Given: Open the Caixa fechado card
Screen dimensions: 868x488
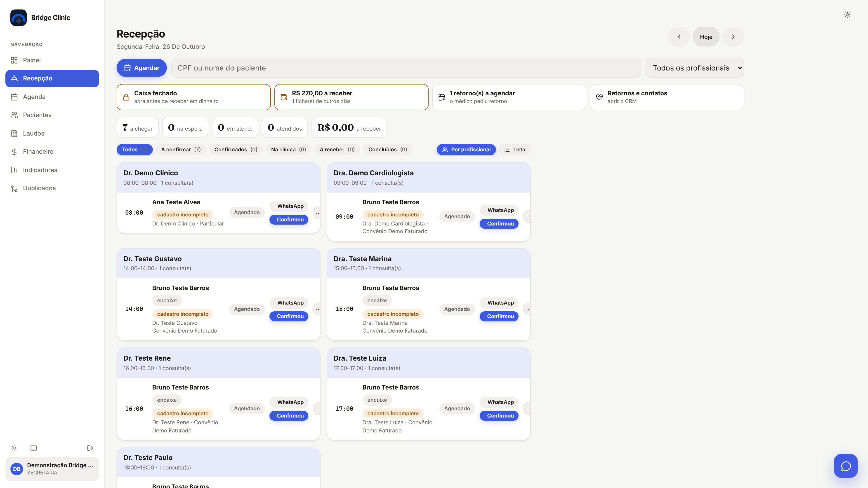Looking at the screenshot, I should pos(193,97).
